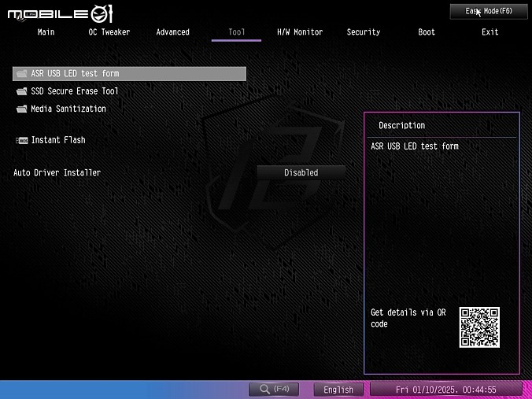532x399 pixels.
Task: Open SSD Secure Erase Tool
Action: (75, 91)
